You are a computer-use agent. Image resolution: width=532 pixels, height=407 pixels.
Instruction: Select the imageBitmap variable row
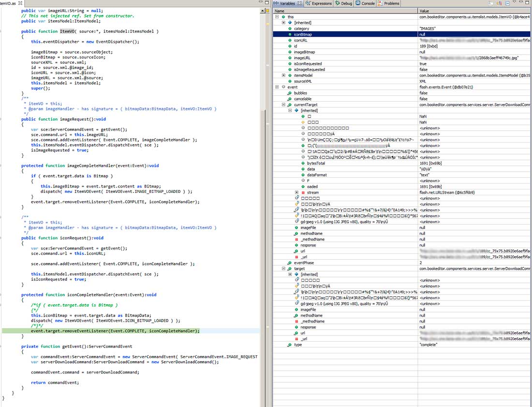(x=402, y=52)
